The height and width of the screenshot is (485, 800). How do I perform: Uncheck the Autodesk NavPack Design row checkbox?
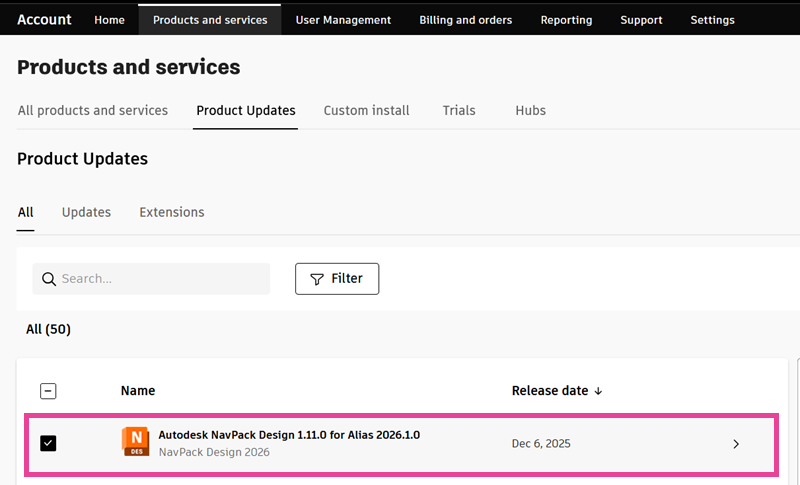pyautogui.click(x=48, y=443)
